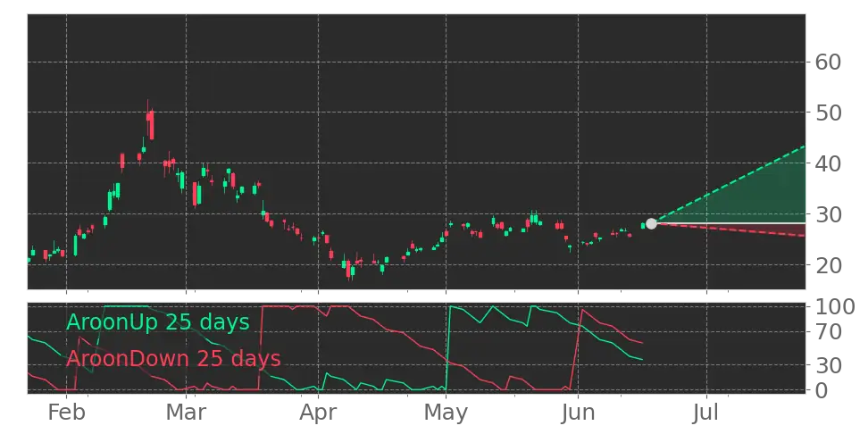Click the 50 price axis label
868x434 pixels.
tap(828, 113)
